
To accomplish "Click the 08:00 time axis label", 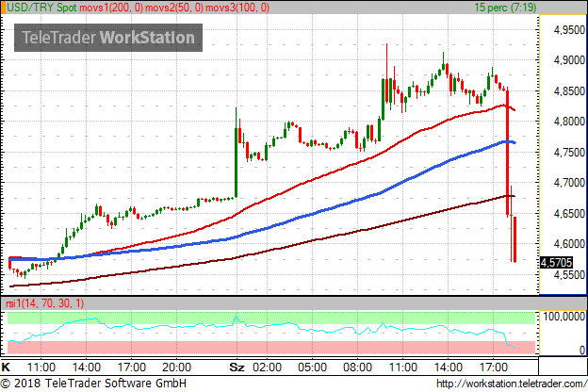I will point(357,367).
